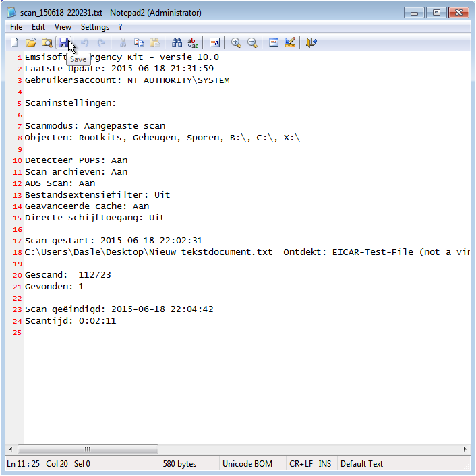
Task: Click line 1 'Emsisoft' text
Action: [x=46, y=57]
